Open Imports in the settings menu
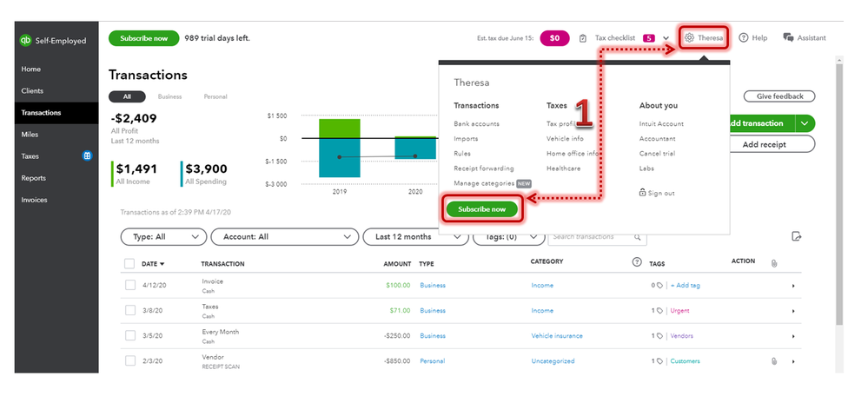 (x=466, y=139)
